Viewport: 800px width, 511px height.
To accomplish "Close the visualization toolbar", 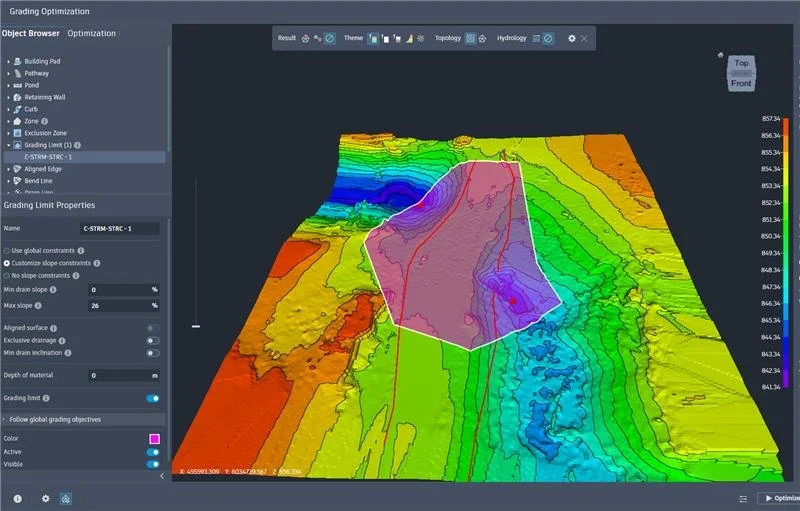I will (584, 38).
